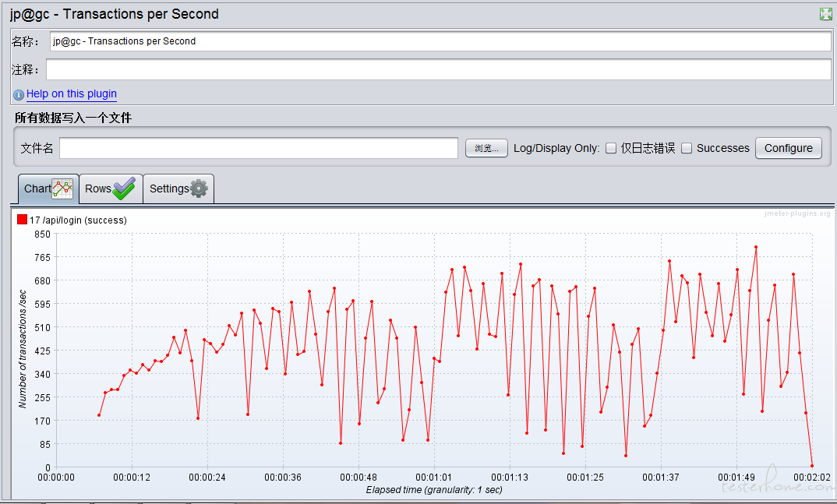Click the 浏览 browse button

click(486, 148)
